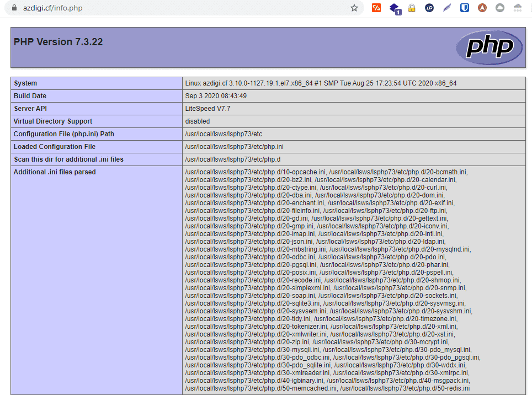Click the yellow padlock extension icon

(x=412, y=8)
